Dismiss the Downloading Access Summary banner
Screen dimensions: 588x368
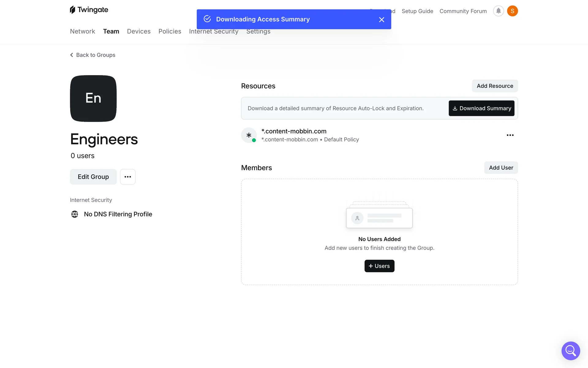[382, 20]
